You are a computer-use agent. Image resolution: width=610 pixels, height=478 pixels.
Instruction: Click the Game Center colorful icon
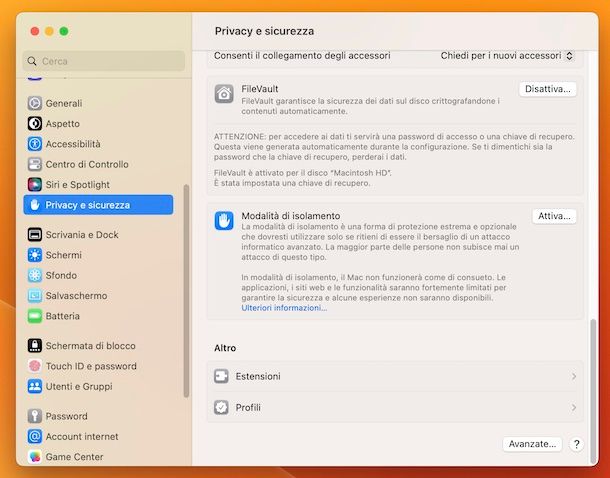pyautogui.click(x=35, y=457)
